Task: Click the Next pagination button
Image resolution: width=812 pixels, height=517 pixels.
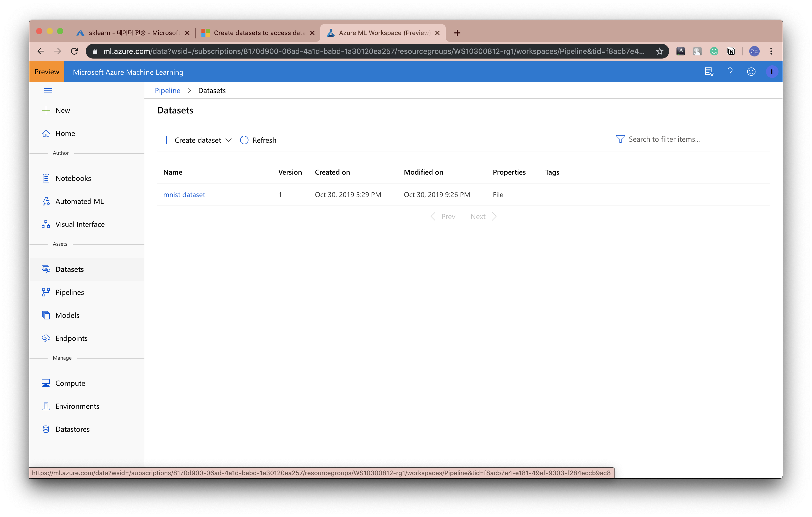Action: click(x=482, y=216)
